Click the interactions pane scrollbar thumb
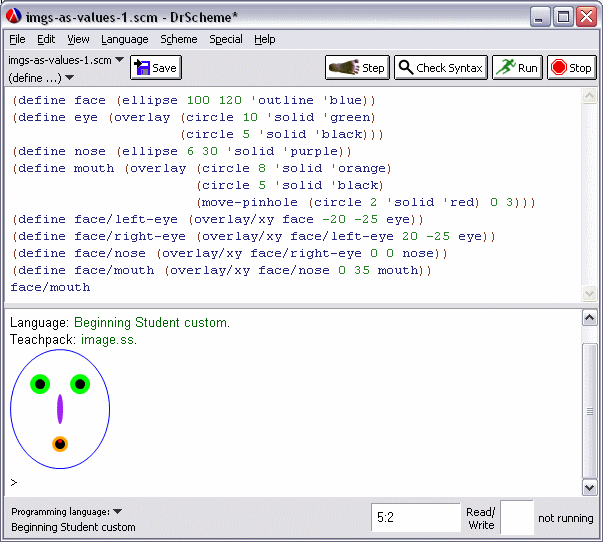This screenshot has width=603, height=542. click(590, 411)
